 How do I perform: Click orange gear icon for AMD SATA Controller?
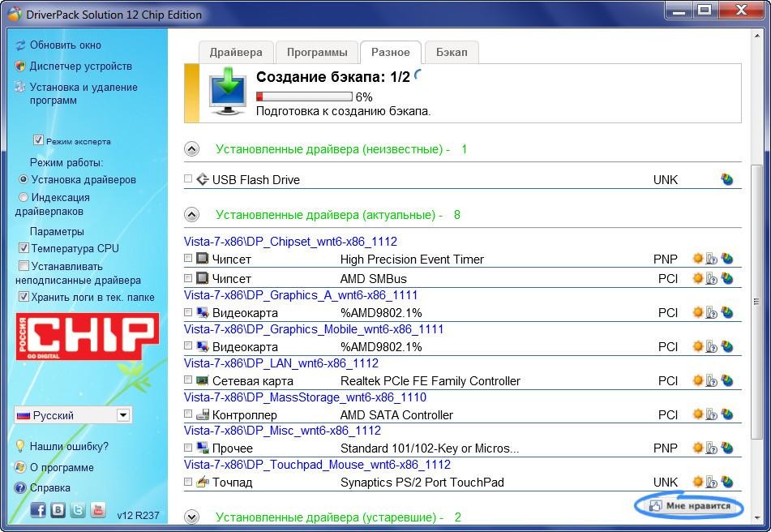click(x=698, y=414)
